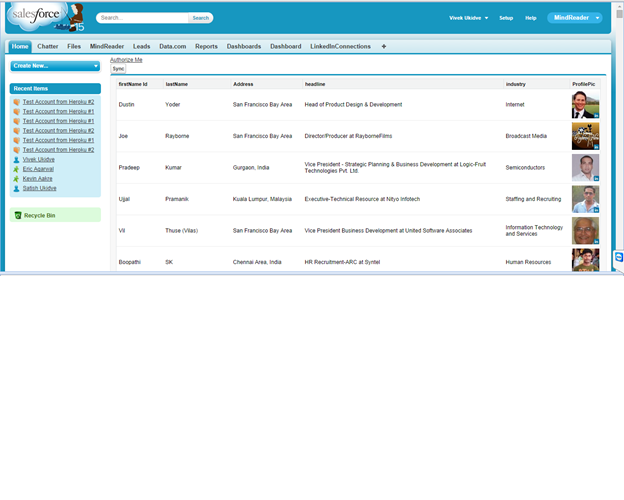
Task: Open recent item Eric Agarwal
Action: coord(38,169)
